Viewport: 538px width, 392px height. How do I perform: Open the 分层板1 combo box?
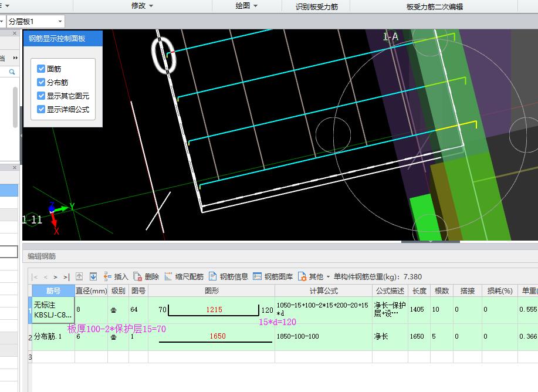[x=35, y=21]
